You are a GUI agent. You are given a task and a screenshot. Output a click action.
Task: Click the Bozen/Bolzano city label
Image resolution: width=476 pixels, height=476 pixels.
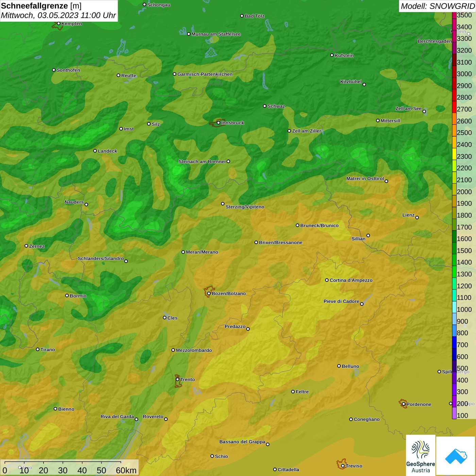coord(228,293)
